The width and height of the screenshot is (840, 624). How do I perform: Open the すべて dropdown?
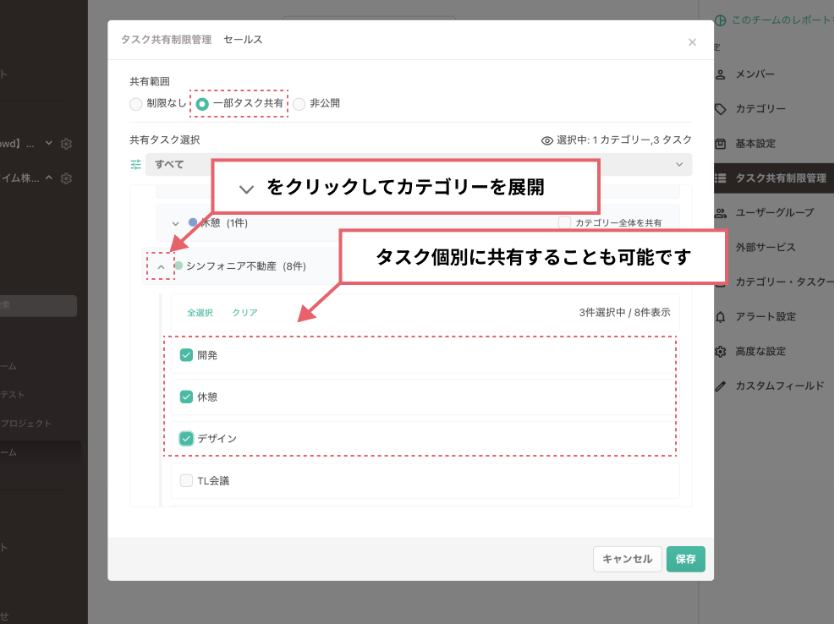tap(678, 164)
